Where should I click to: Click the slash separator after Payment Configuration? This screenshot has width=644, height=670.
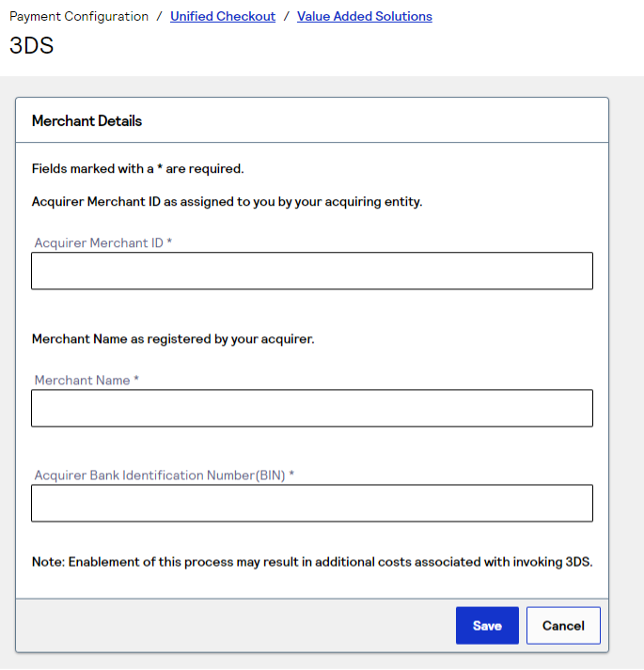click(x=160, y=17)
